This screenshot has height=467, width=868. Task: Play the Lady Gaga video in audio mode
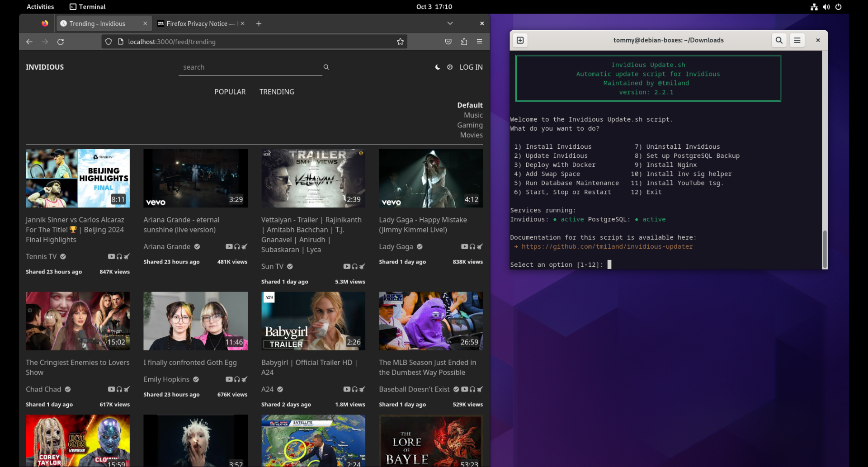point(472,246)
